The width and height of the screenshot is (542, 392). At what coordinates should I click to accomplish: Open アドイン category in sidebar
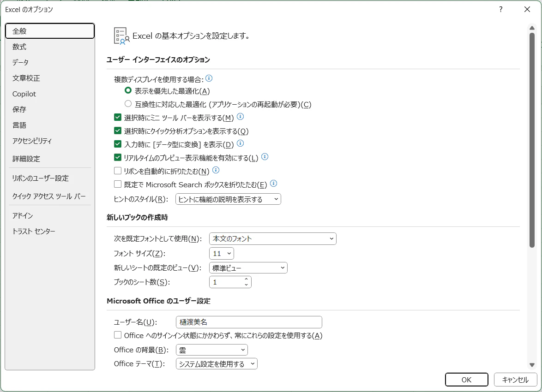pyautogui.click(x=50, y=215)
